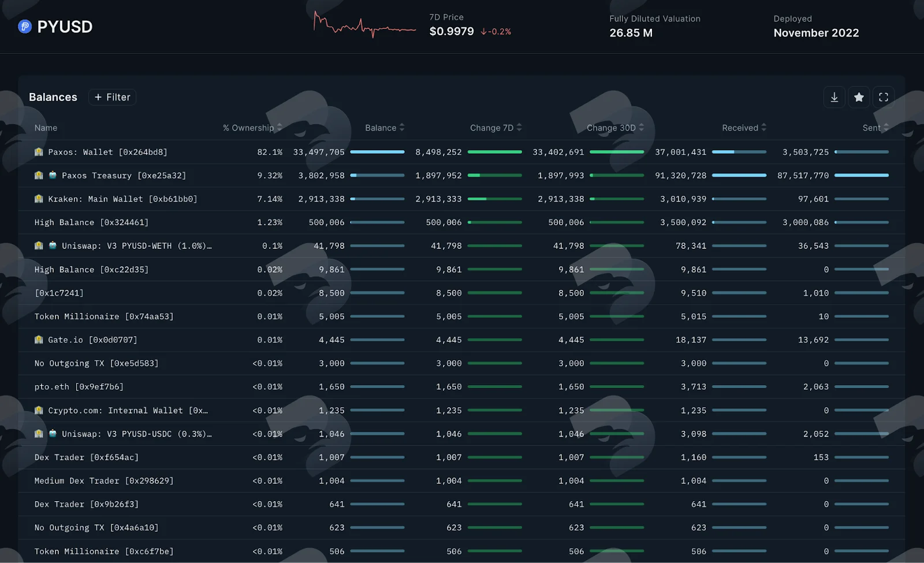This screenshot has width=924, height=563.
Task: Sort by Received column
Action: [744, 128]
